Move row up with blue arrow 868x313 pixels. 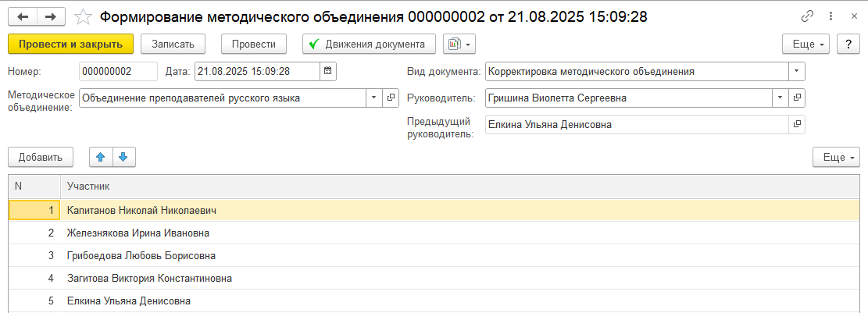100,157
